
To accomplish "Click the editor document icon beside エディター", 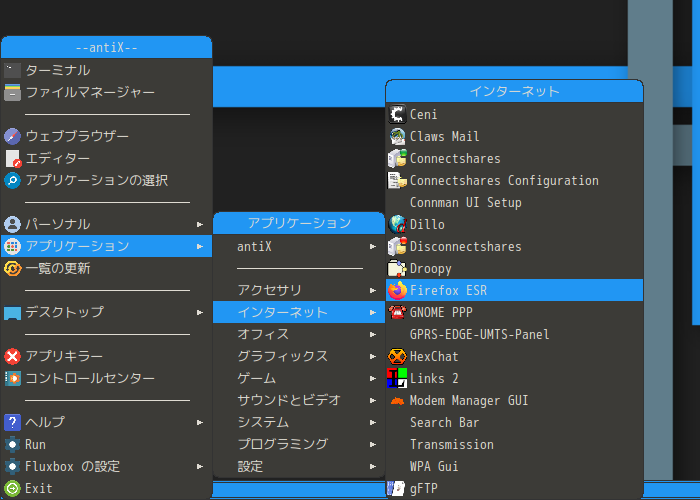I will pyautogui.click(x=12, y=158).
